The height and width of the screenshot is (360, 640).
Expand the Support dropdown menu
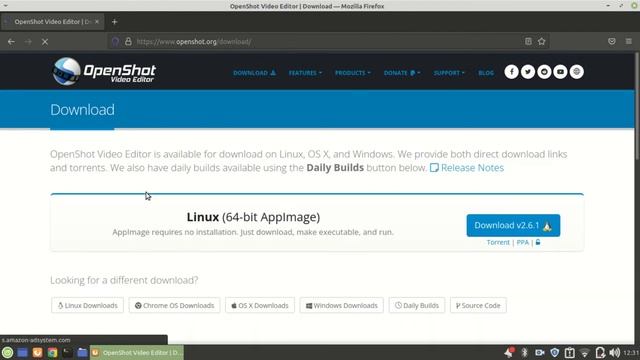449,73
